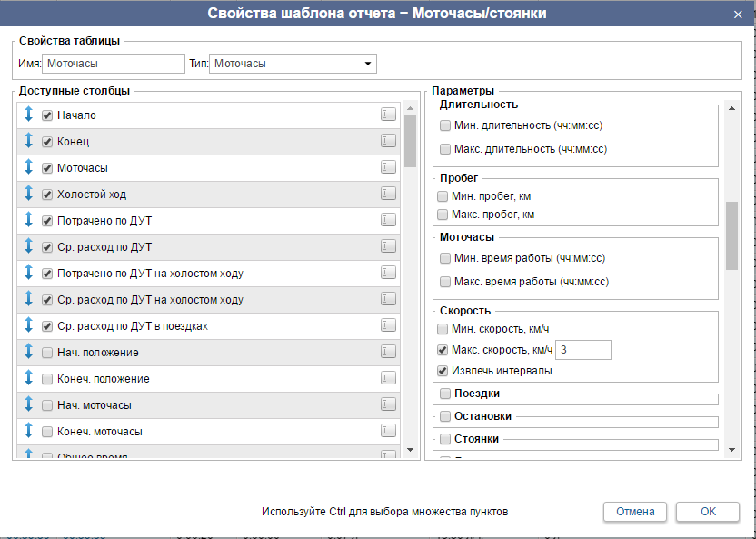Click the reorder arrow icon beside Моточасы
Screen dimensions: 756x539
click(x=28, y=167)
